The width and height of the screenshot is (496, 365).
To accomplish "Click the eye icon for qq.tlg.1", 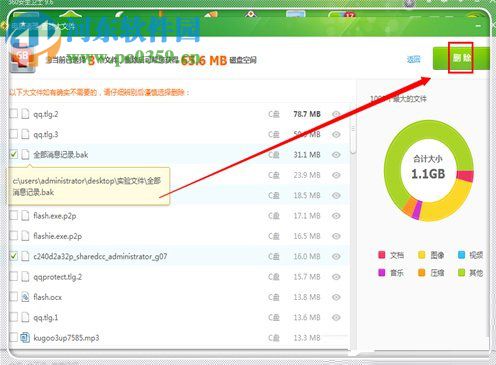I will (x=336, y=317).
